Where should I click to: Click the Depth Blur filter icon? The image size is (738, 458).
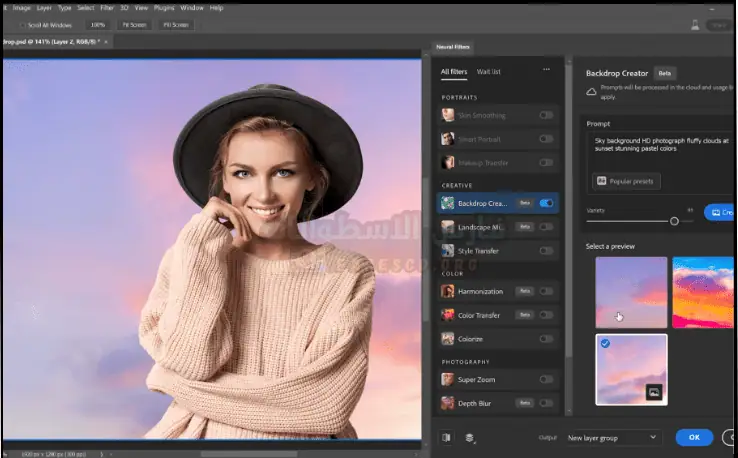pyautogui.click(x=448, y=403)
